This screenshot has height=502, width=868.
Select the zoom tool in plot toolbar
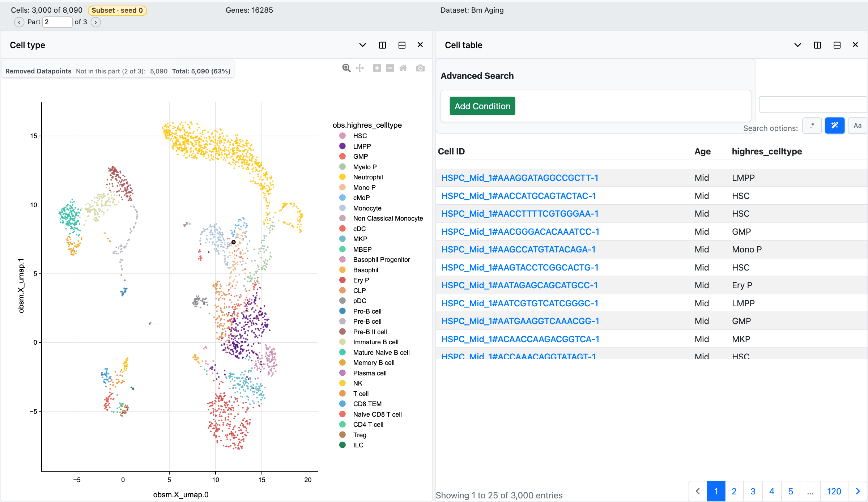346,68
